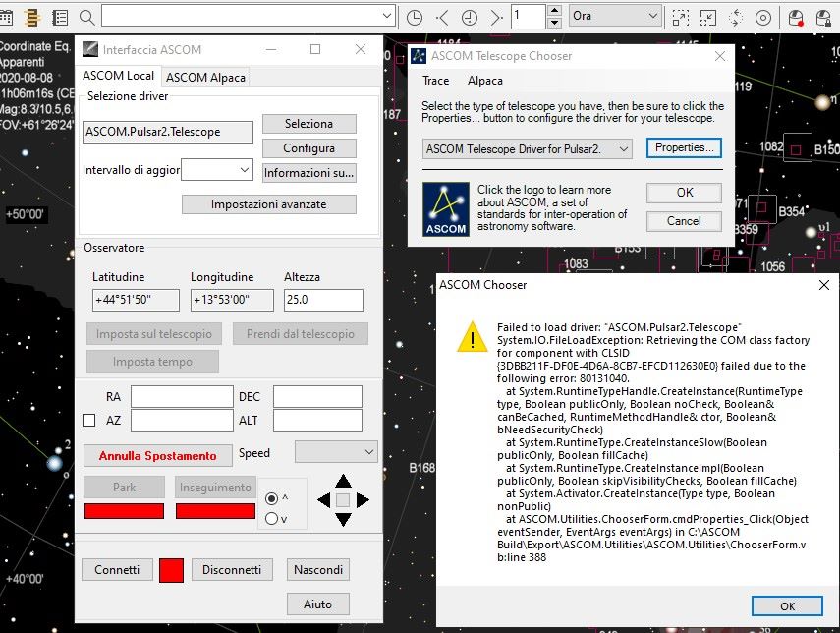
Task: Click the left slew arrow
Action: 323,500
